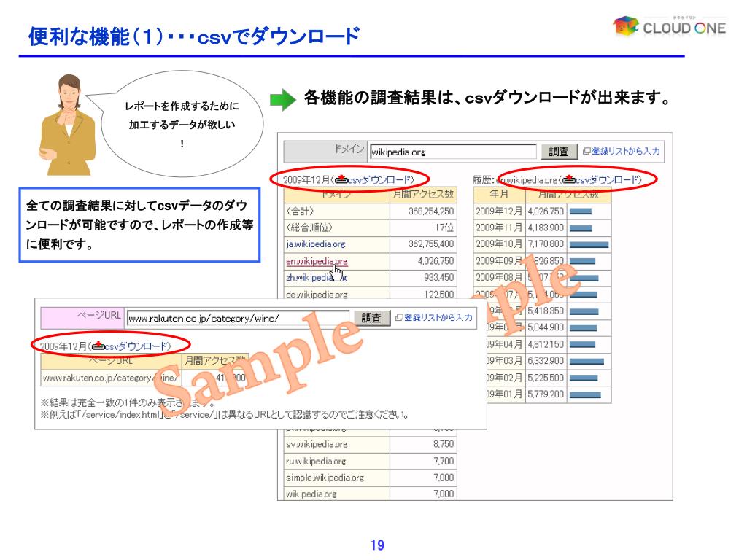Click page number 19 at slide bottom
This screenshot has width=747, height=560.
coord(377,545)
